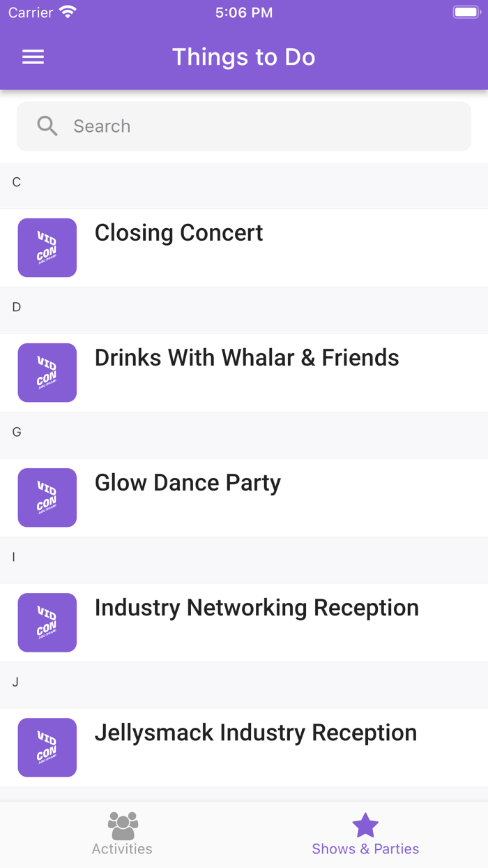Screen dimensions: 488x868
Task: Open the hamburger menu
Action: (33, 57)
